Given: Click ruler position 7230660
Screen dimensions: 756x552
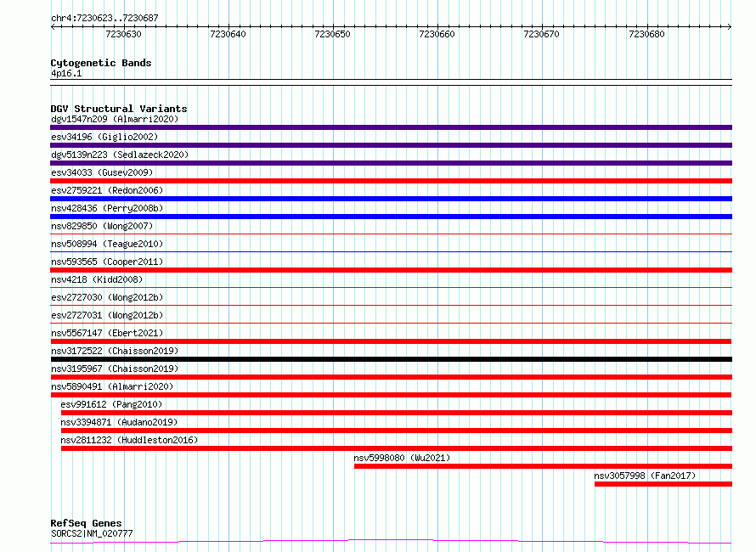Looking at the screenshot, I should [x=437, y=34].
